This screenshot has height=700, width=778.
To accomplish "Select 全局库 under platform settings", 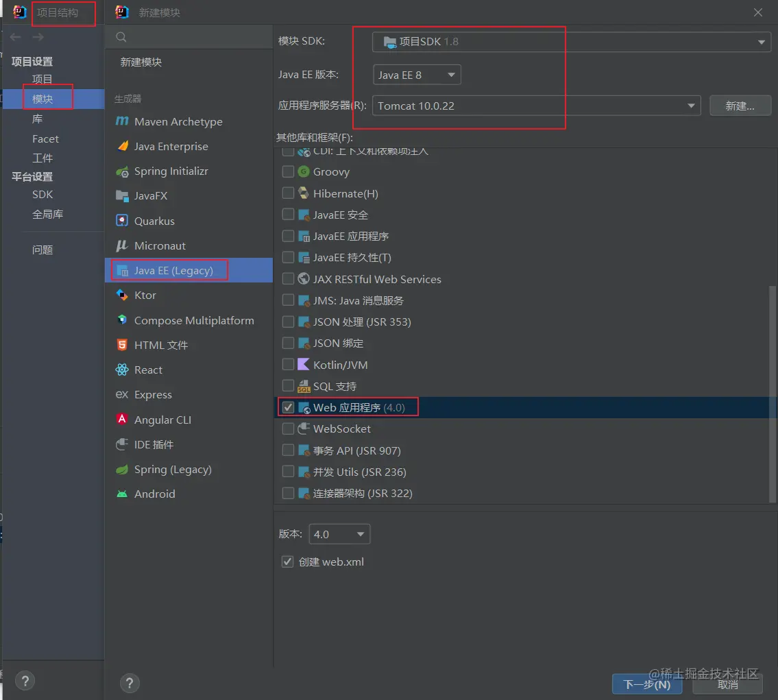I will click(x=47, y=215).
